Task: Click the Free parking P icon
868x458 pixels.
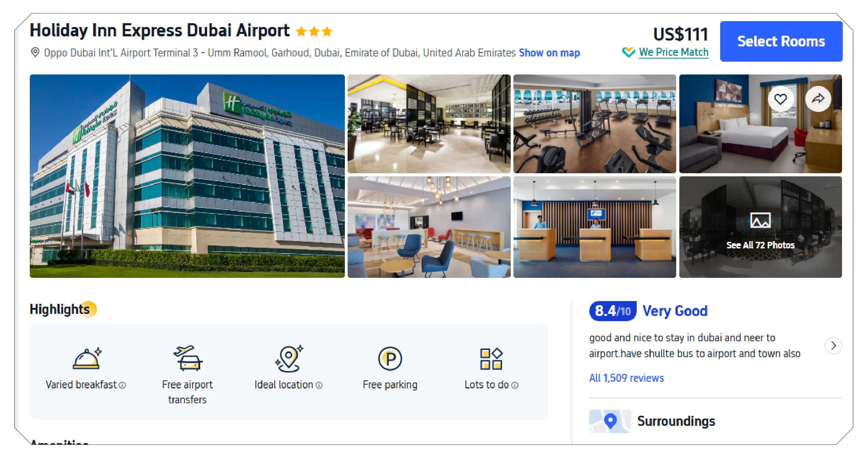Action: click(x=390, y=359)
